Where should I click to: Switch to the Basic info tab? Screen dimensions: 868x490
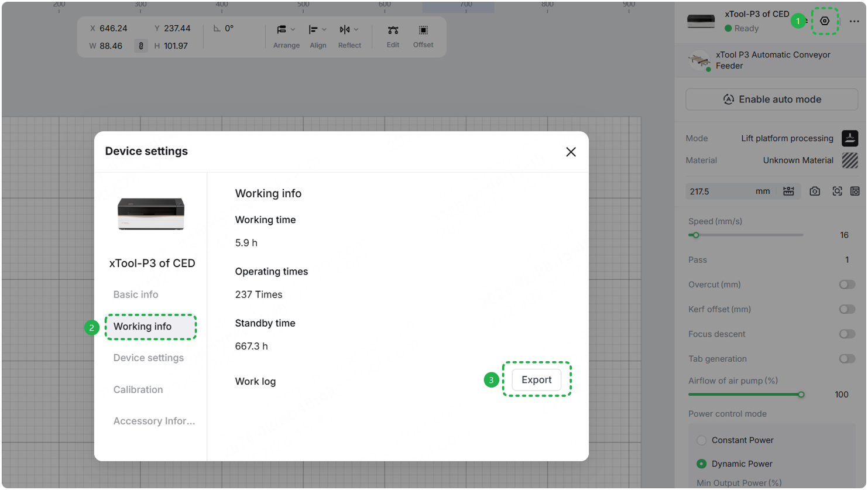[x=136, y=294]
